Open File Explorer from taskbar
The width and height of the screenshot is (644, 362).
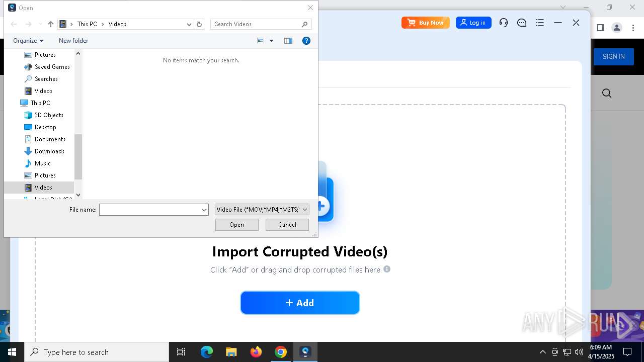coord(231,352)
